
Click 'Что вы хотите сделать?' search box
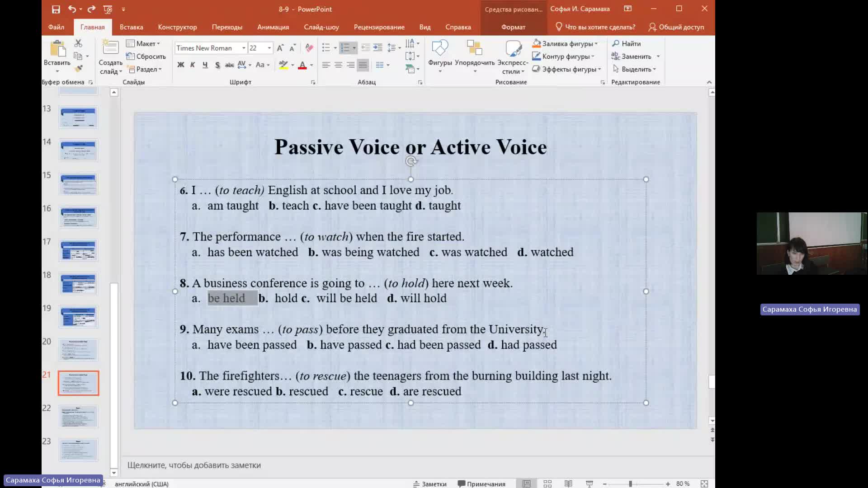tap(595, 27)
